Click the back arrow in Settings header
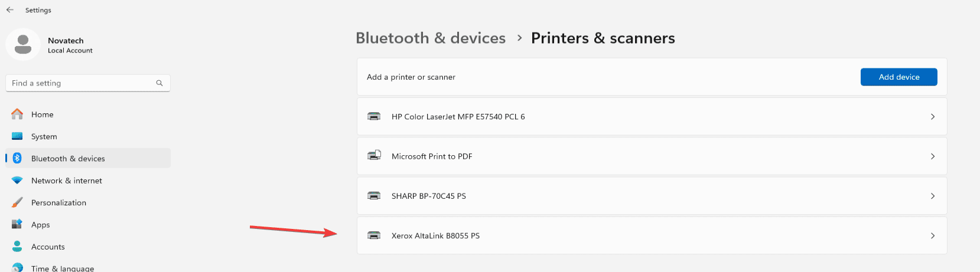The height and width of the screenshot is (272, 980). [x=10, y=10]
